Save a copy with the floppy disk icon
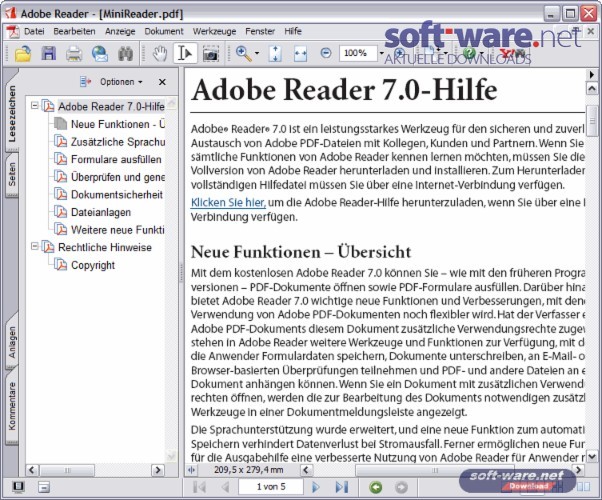Screen dimensions: 602x500 (x=48, y=53)
